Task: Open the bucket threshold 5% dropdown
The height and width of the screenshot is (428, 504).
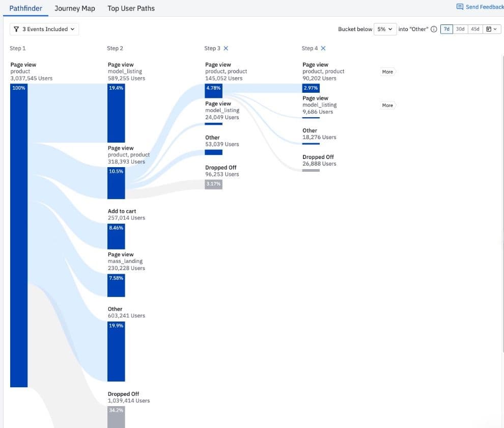Action: coord(384,30)
